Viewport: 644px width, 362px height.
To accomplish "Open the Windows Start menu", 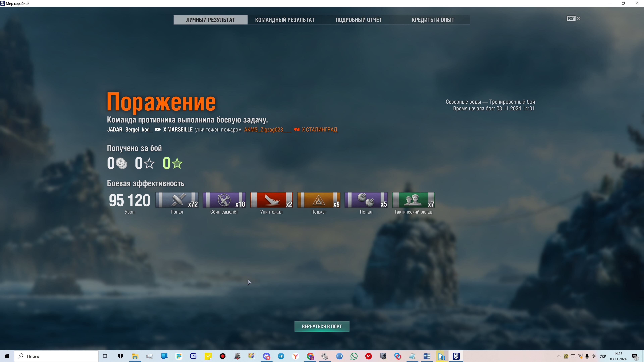I will (x=7, y=356).
